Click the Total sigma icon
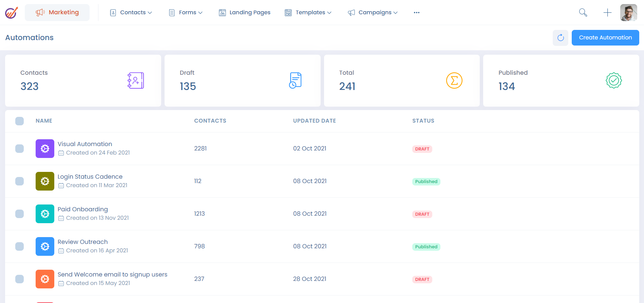The width and height of the screenshot is (644, 303). (454, 81)
